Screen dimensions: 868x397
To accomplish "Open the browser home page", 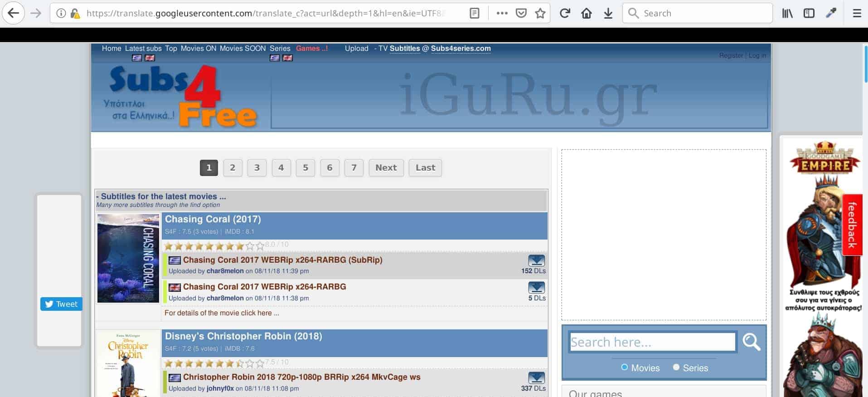I will coord(587,14).
